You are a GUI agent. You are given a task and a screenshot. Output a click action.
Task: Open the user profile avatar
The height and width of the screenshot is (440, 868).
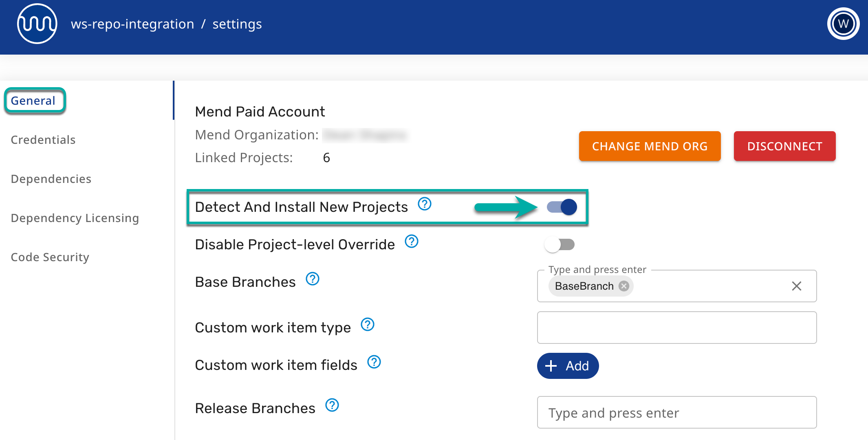843,24
